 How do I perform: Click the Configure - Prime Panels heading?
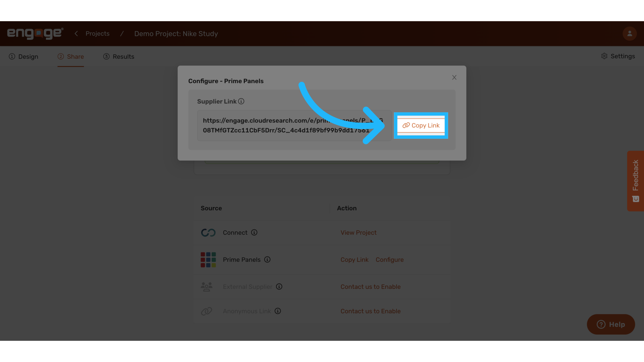coord(226,81)
